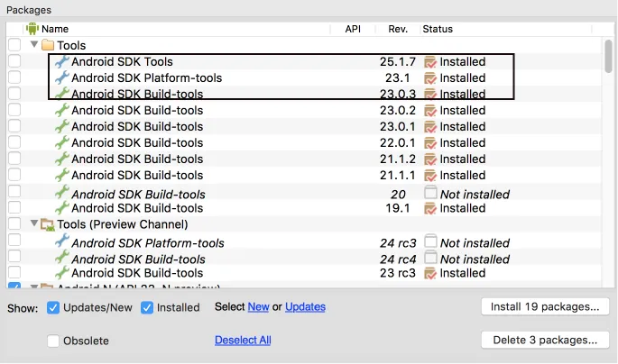
Task: Click the installed status icon for Build-tools 22.0.1
Action: coord(430,143)
